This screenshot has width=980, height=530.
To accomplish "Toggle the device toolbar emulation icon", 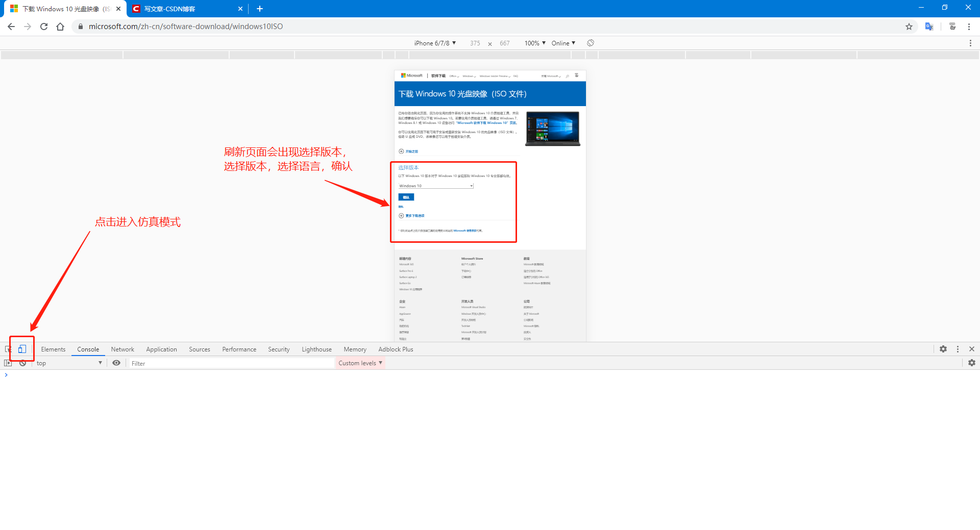I will [22, 349].
